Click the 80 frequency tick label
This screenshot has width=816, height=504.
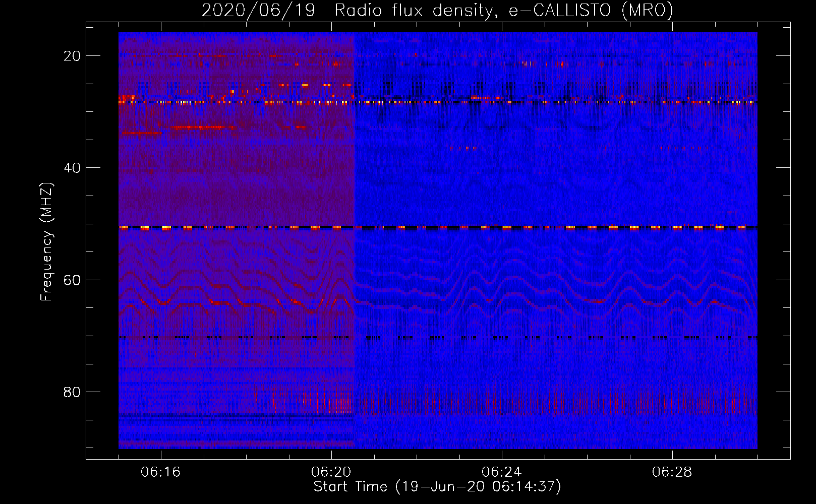[x=72, y=392]
